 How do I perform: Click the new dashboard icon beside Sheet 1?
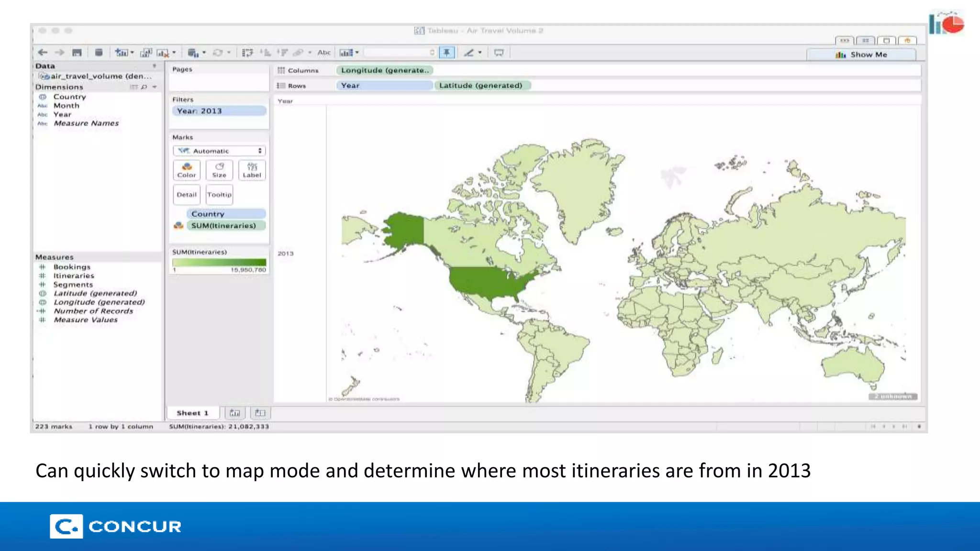pos(260,413)
